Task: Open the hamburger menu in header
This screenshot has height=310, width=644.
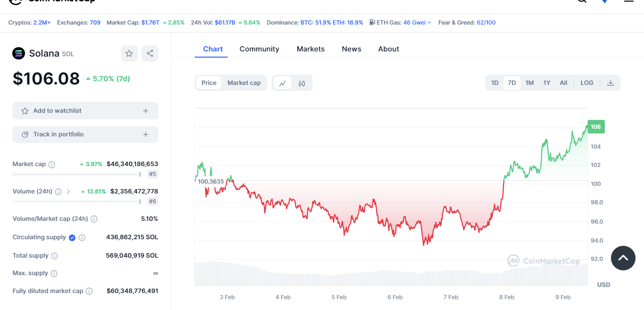Action: point(629,1)
